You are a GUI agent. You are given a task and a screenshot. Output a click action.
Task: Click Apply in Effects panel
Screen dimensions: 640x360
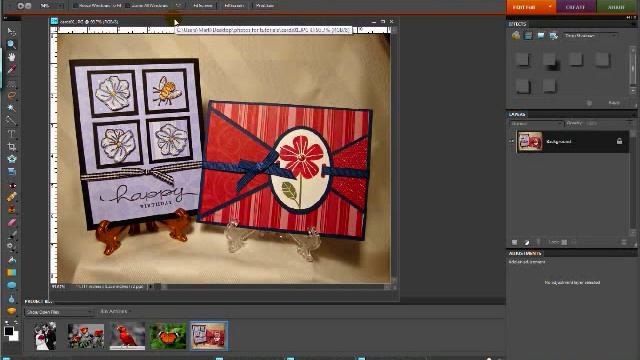pos(614,103)
